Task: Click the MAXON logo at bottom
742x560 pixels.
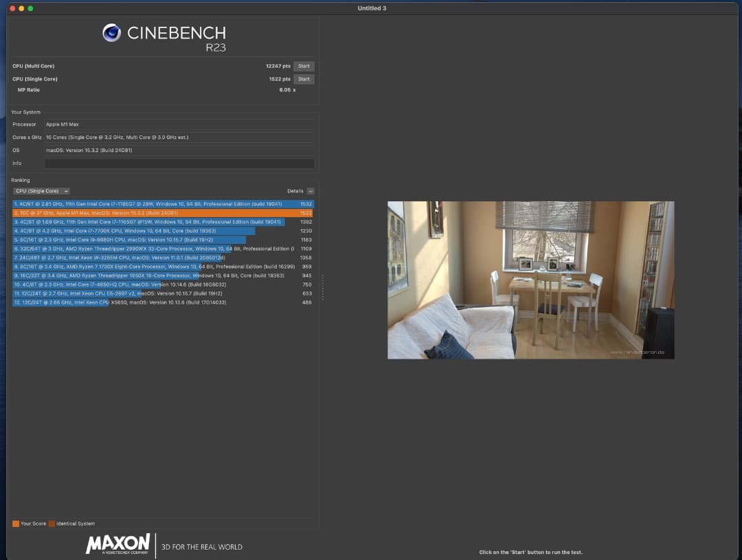Action: (x=117, y=544)
